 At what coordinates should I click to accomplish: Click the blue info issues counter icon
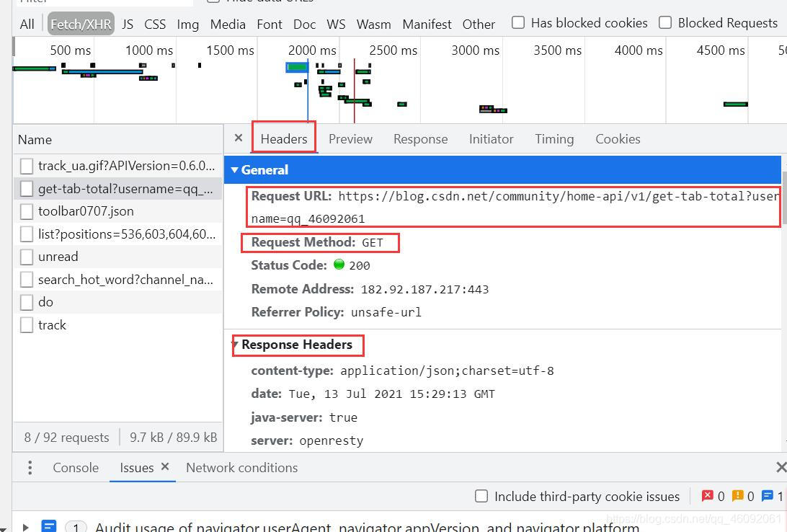point(767,496)
